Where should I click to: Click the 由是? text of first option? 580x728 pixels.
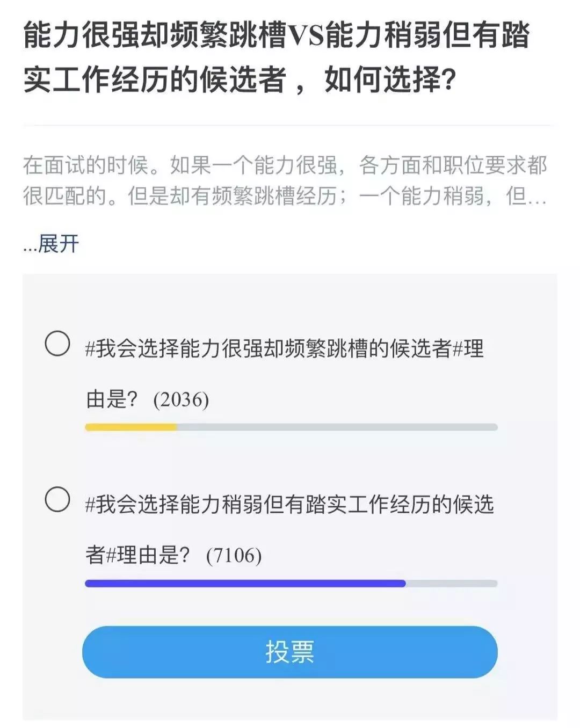click(x=112, y=399)
